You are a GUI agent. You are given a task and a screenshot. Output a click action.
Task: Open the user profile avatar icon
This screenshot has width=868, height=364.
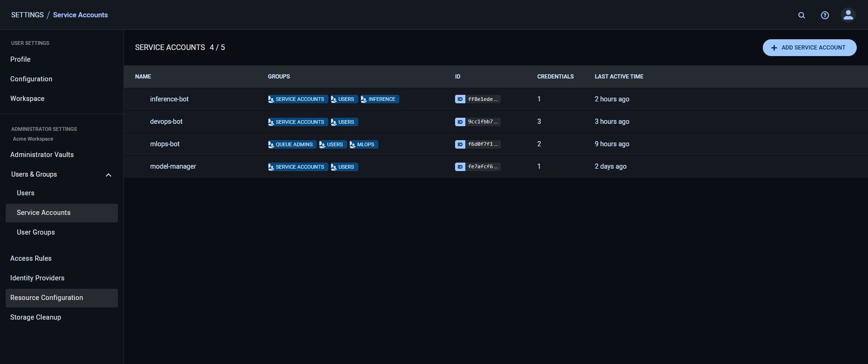[848, 15]
